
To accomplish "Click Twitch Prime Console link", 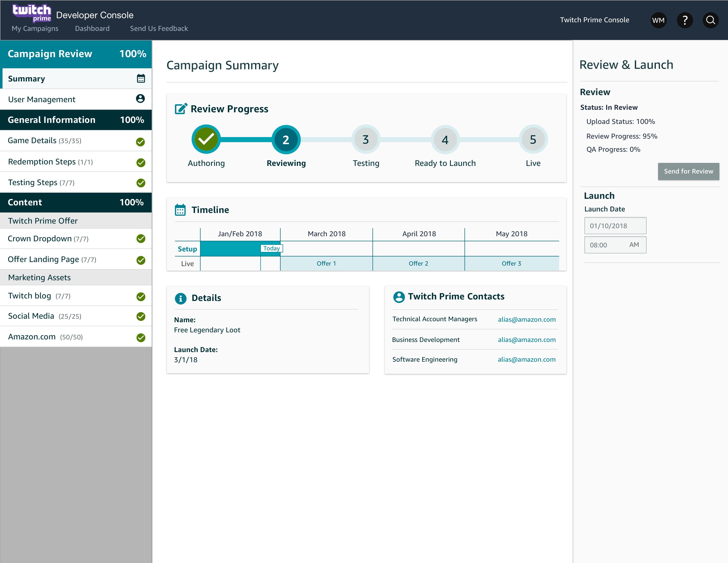I will pyautogui.click(x=594, y=20).
